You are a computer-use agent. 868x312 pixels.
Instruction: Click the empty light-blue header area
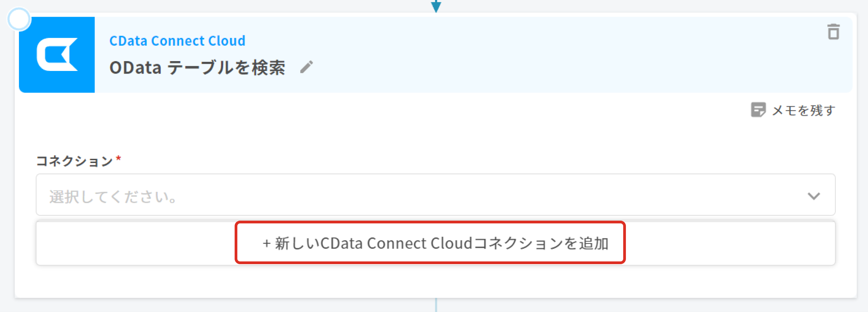pos(542,54)
